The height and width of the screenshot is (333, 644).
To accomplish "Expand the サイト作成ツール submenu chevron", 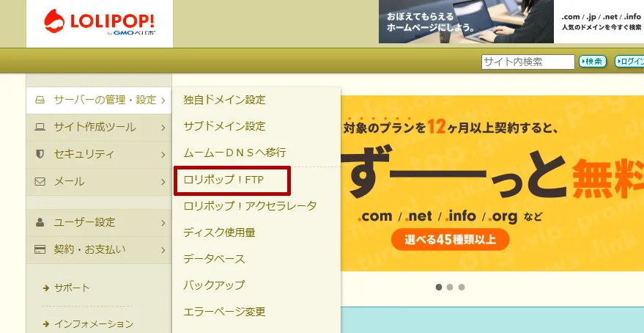I will click(x=162, y=127).
